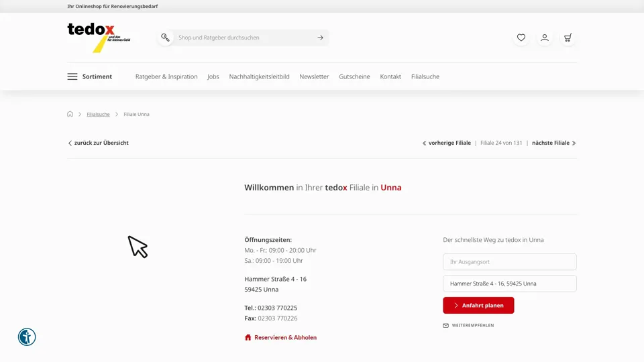Click the Sortiment menu label

pyautogui.click(x=97, y=76)
